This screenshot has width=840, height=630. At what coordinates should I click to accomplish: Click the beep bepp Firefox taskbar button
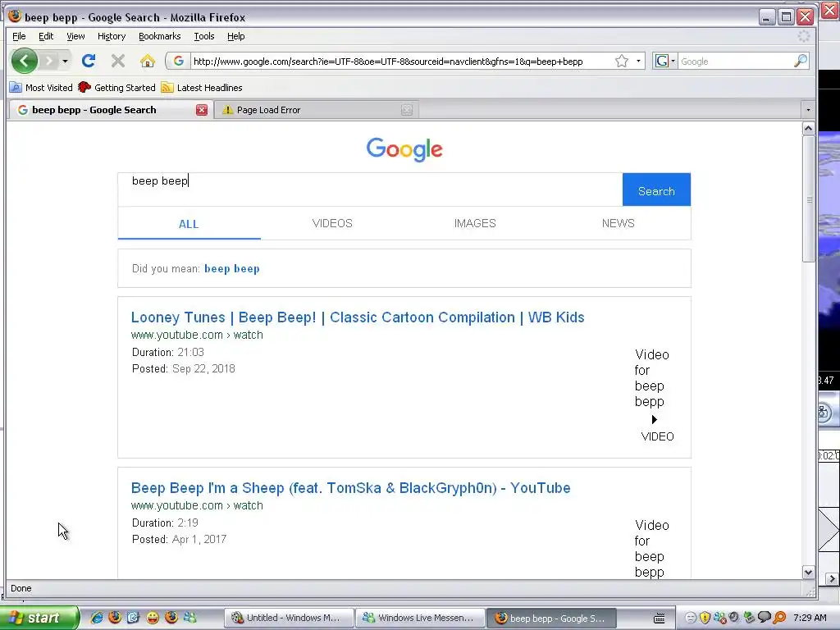point(550,618)
